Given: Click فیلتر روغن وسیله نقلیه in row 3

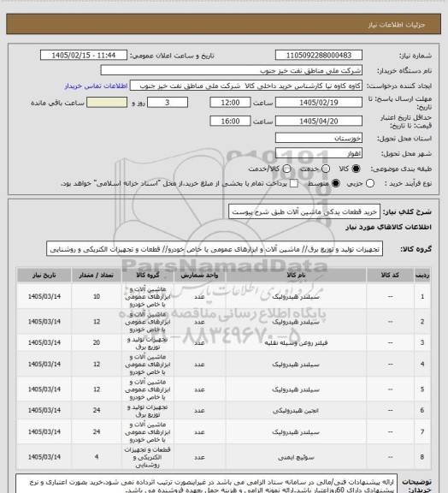Looking at the screenshot, I should [296, 342].
